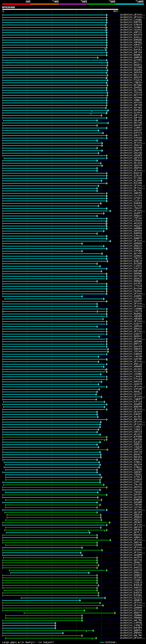Screen dimensions: 146x644
Task: Open hit UniRef100_C6SWG3
Action: (131, 27)
